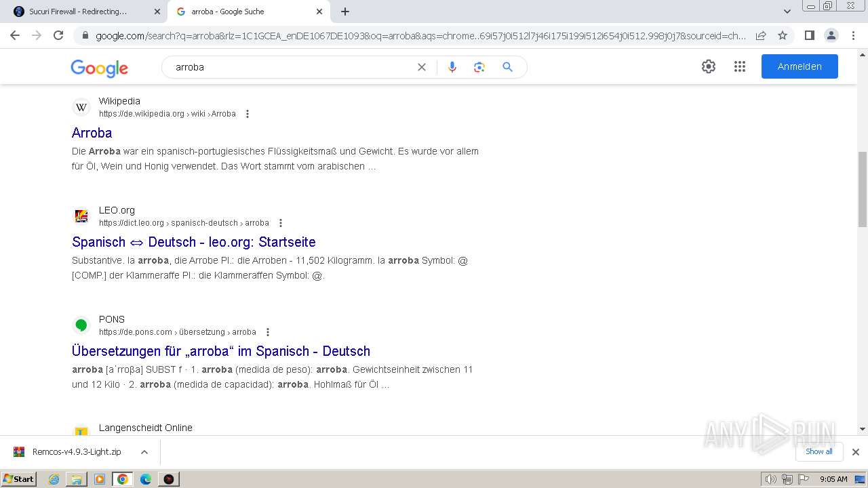Viewport: 868px width, 488px height.
Task: Submit search with the magnifier icon
Action: point(507,67)
